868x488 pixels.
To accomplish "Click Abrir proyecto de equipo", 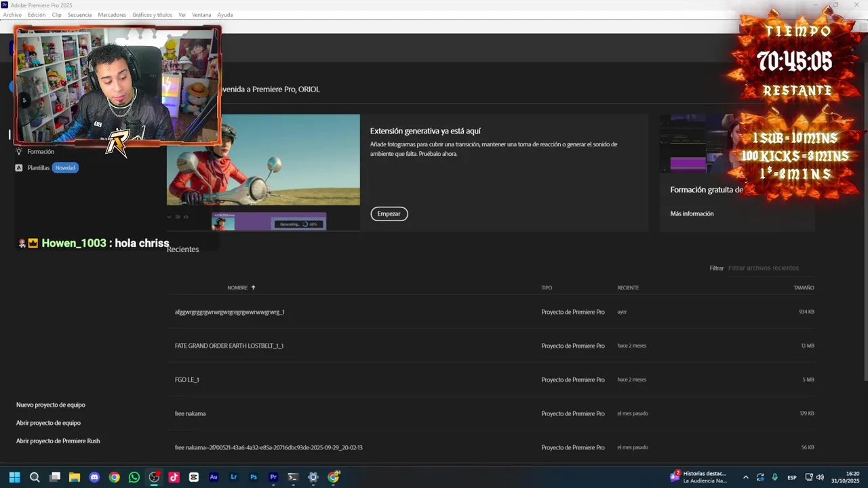I will pos(48,423).
